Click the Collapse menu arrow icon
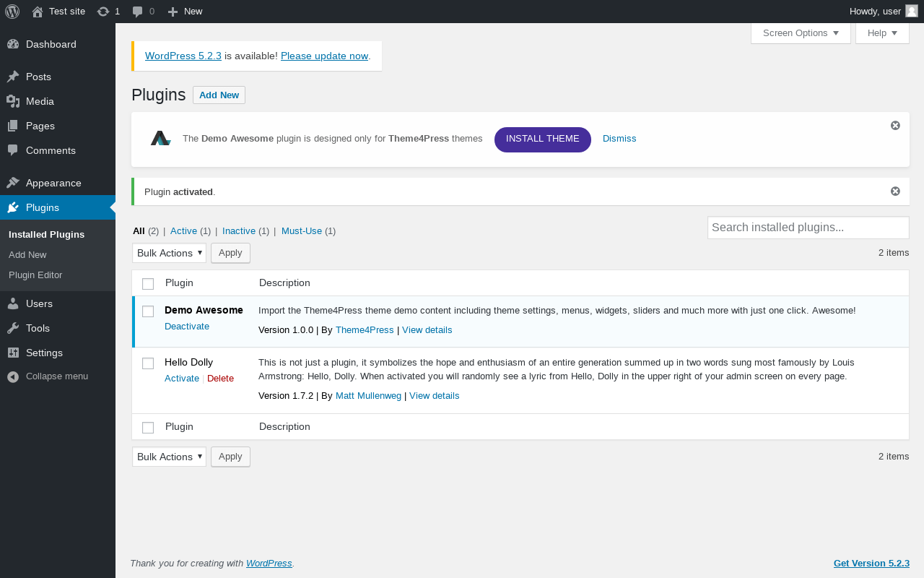924x578 pixels. (x=13, y=376)
